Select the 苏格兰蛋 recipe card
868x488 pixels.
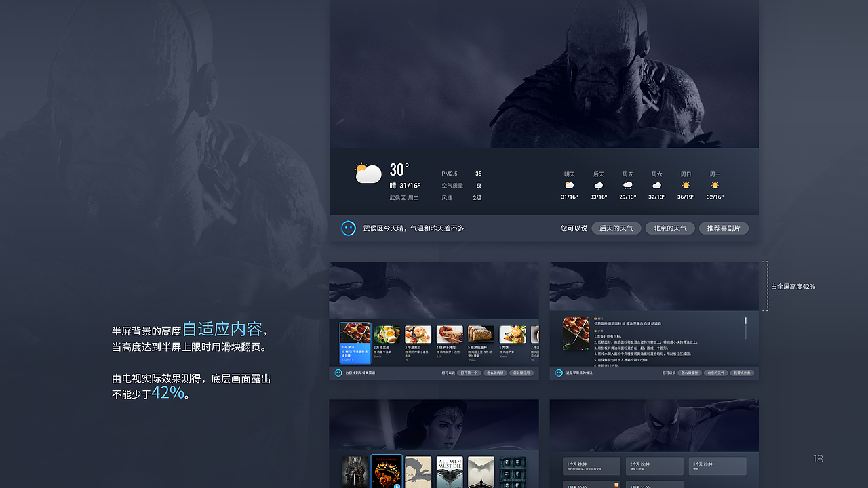[x=387, y=343]
